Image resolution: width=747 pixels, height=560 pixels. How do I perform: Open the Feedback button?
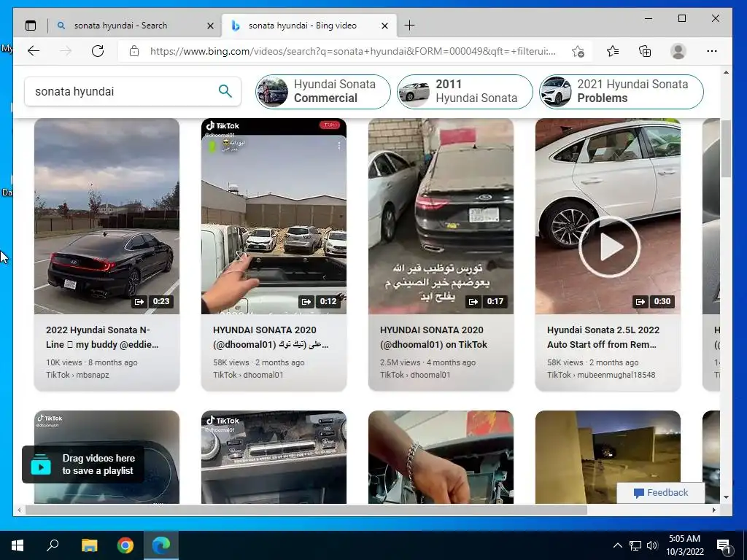(x=661, y=493)
